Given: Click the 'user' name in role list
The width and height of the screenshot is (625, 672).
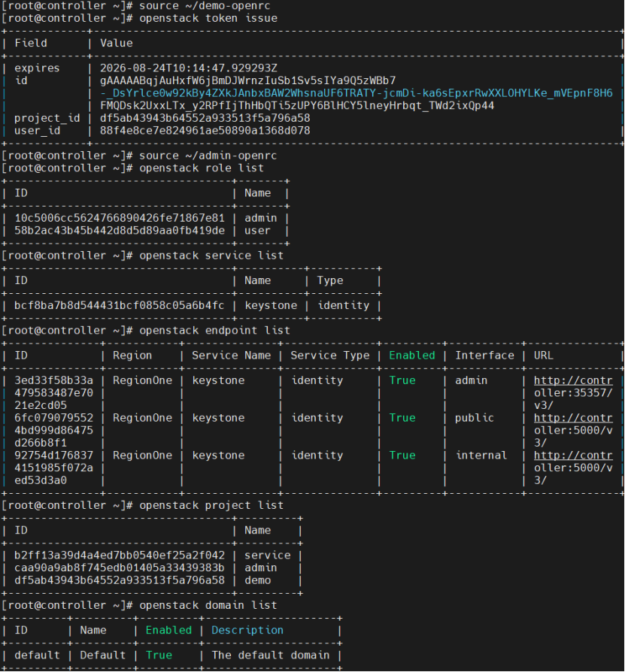Looking at the screenshot, I should coord(258,231).
